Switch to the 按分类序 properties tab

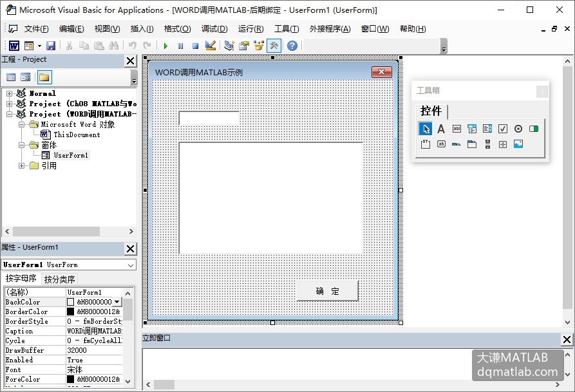[59, 279]
